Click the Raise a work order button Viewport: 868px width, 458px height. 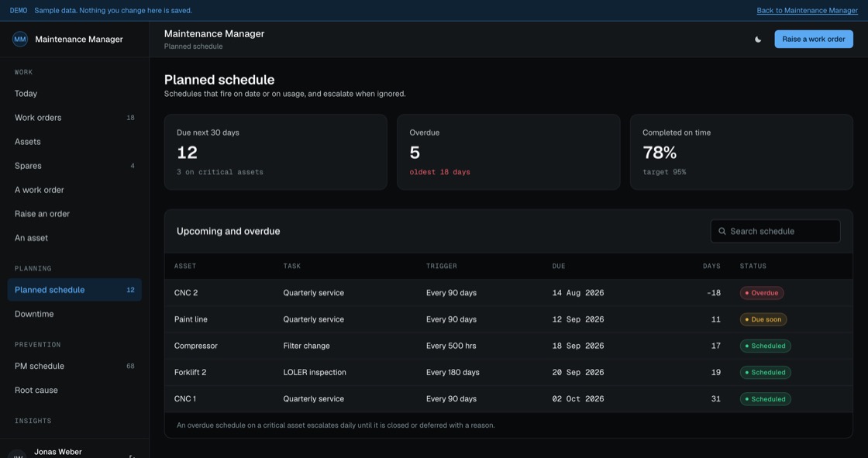click(x=813, y=40)
